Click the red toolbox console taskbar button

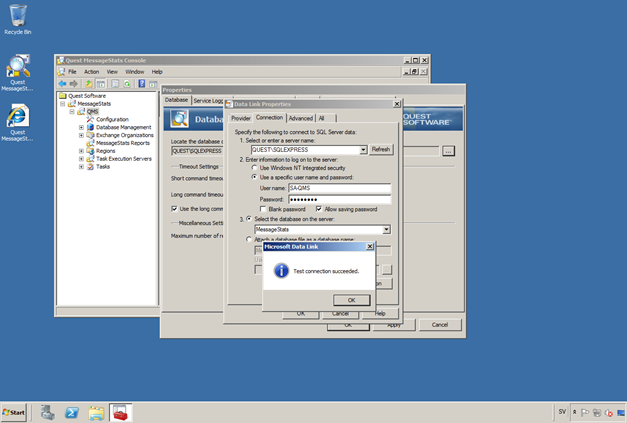120,412
